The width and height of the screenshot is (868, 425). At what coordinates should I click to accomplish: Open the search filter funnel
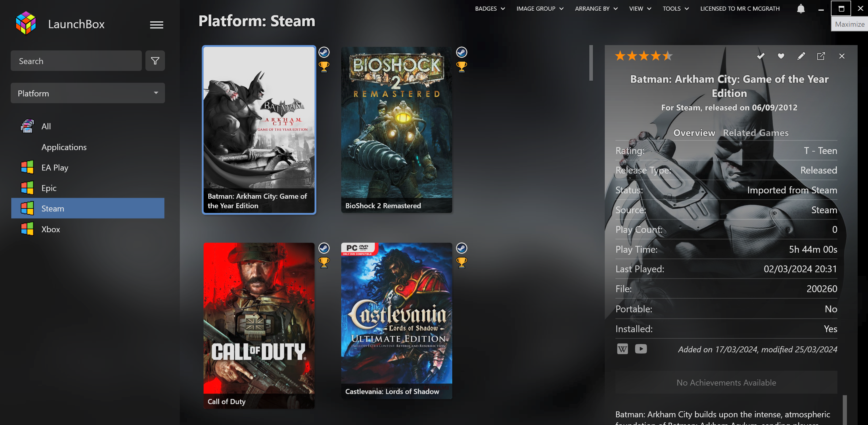pyautogui.click(x=155, y=61)
